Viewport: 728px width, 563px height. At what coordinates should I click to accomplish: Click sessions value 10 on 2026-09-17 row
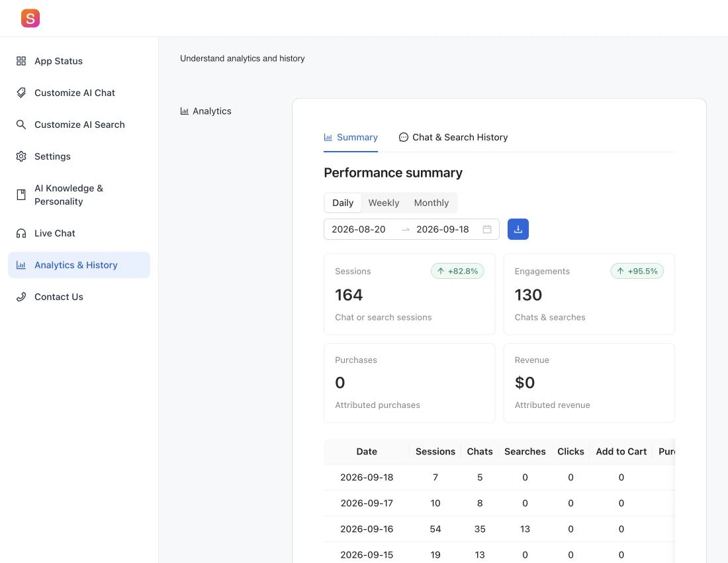point(435,503)
